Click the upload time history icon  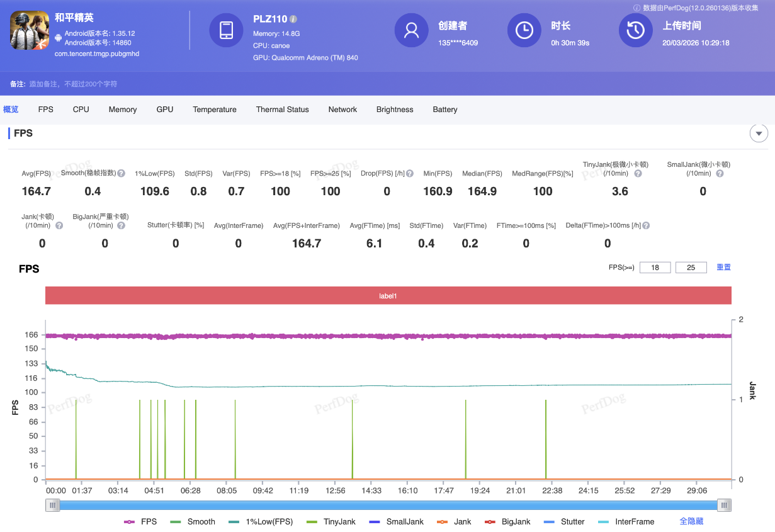coord(636,30)
